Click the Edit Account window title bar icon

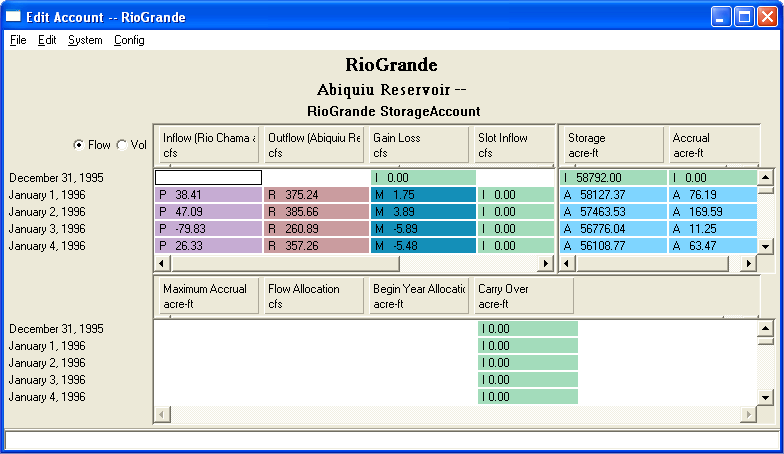[13, 16]
